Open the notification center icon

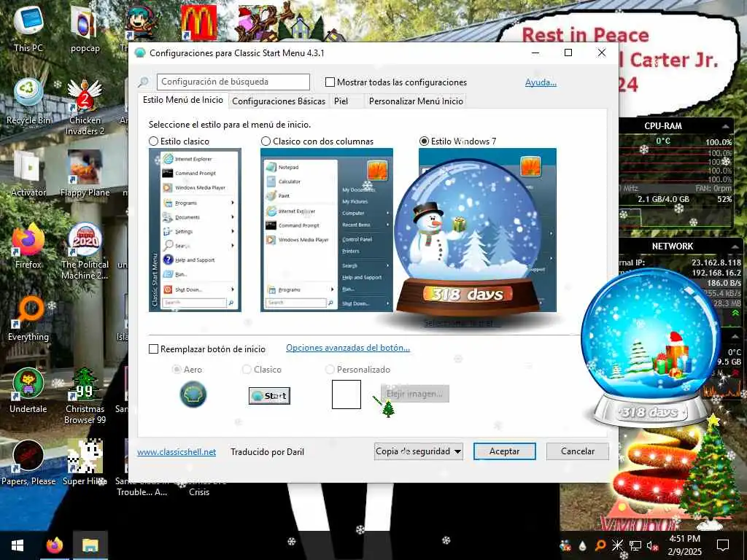pyautogui.click(x=723, y=545)
